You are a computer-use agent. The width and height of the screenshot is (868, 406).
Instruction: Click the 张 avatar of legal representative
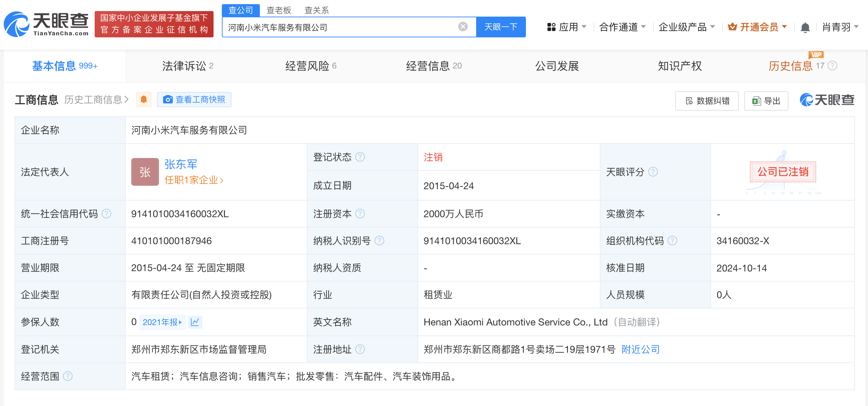145,172
